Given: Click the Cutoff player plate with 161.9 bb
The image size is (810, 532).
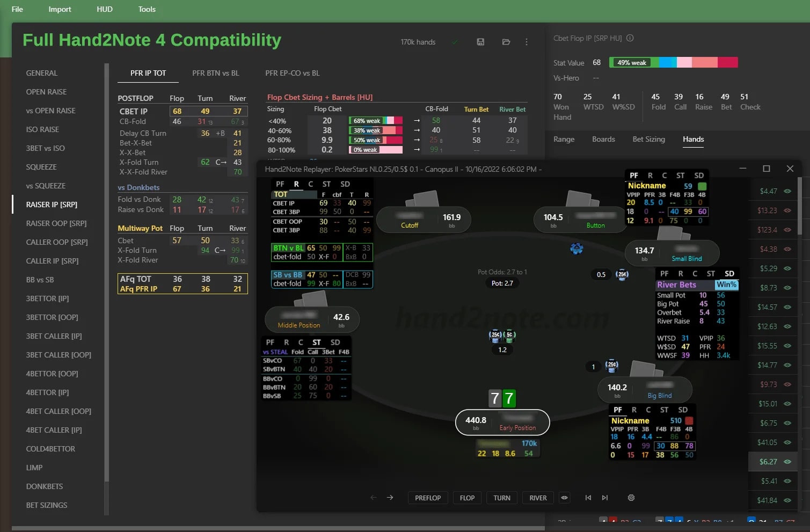Looking at the screenshot, I should tap(424, 220).
